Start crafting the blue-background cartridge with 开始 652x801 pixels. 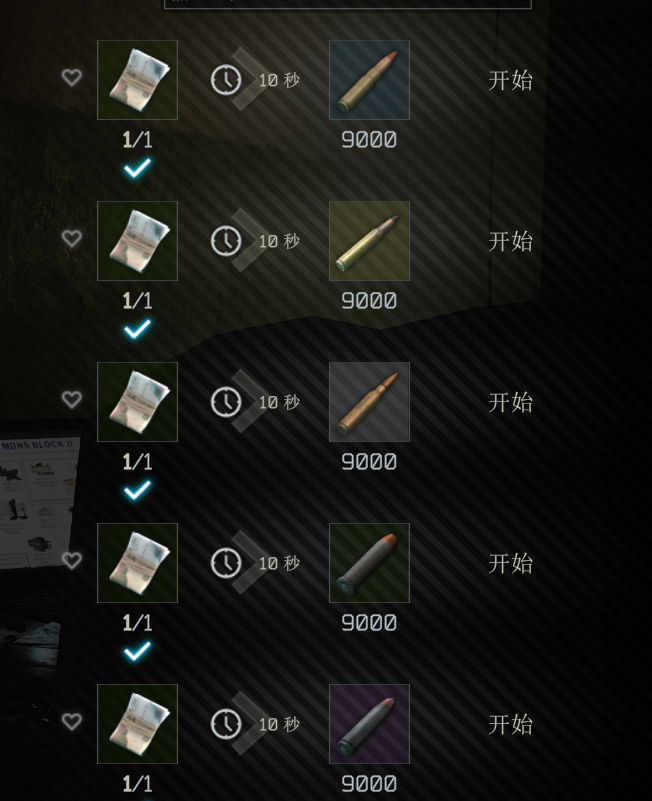(510, 80)
